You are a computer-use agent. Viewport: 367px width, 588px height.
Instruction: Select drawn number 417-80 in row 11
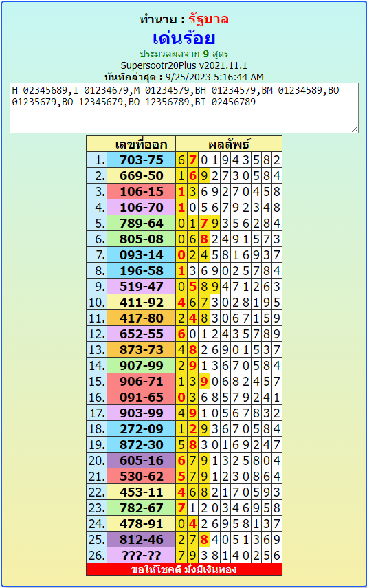coord(142,318)
